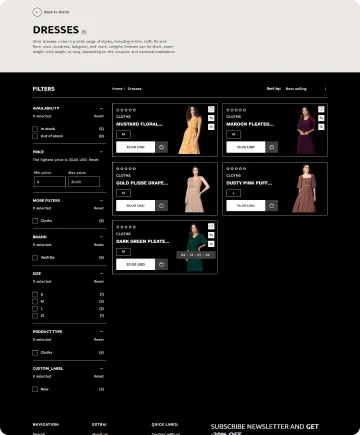Click star rating on Dark Green card

(x=126, y=227)
